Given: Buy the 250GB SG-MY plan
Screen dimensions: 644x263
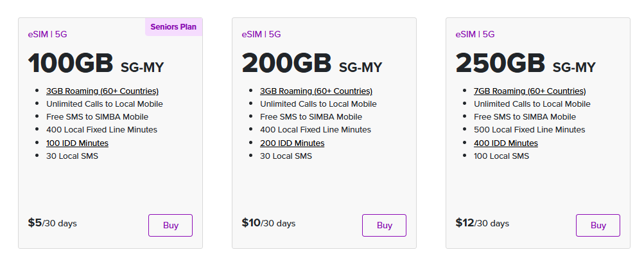Looking at the screenshot, I should point(598,225).
